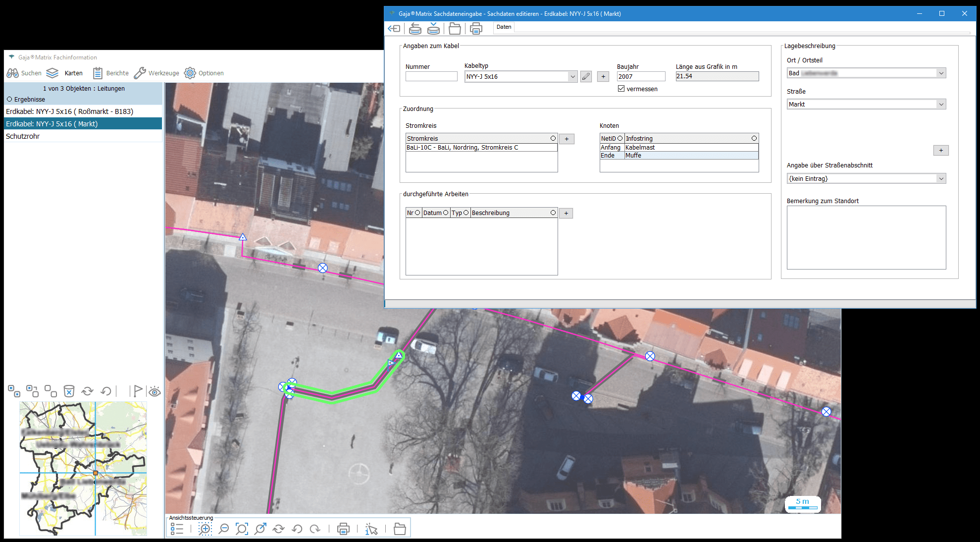This screenshot has height=542, width=980.
Task: Click the trash icon to clear selection
Action: point(69,391)
